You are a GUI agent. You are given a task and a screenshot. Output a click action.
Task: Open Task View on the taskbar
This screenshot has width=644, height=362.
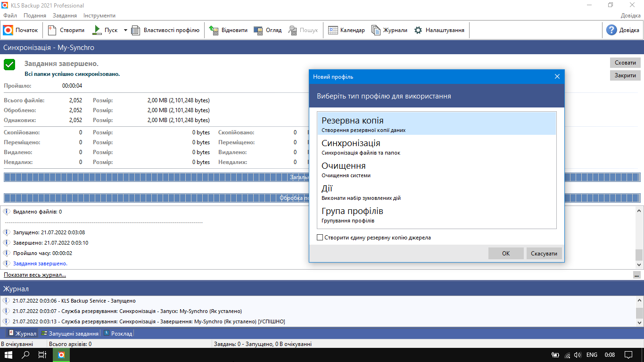click(x=42, y=355)
